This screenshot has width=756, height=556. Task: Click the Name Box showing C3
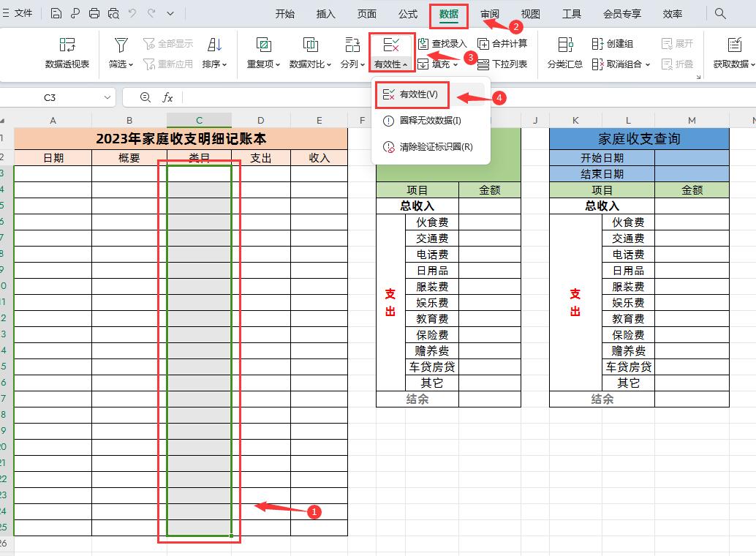pos(50,97)
